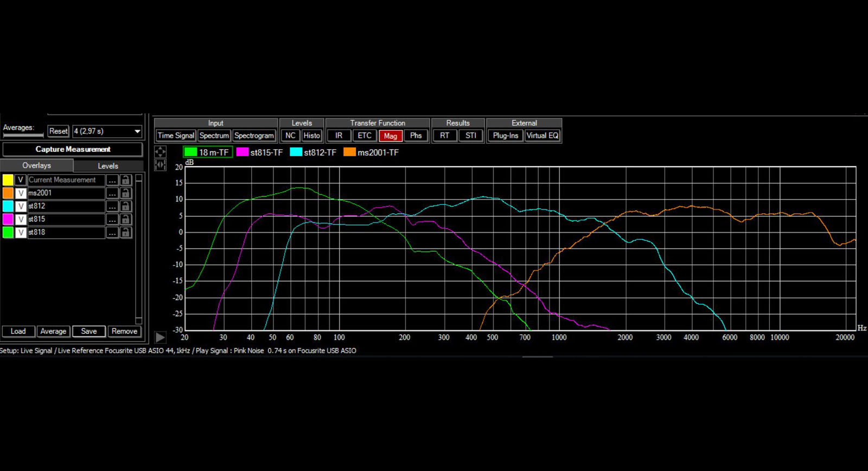Viewport: 868px width, 471px height.
Task: Switch to the Levels tab
Action: [108, 166]
